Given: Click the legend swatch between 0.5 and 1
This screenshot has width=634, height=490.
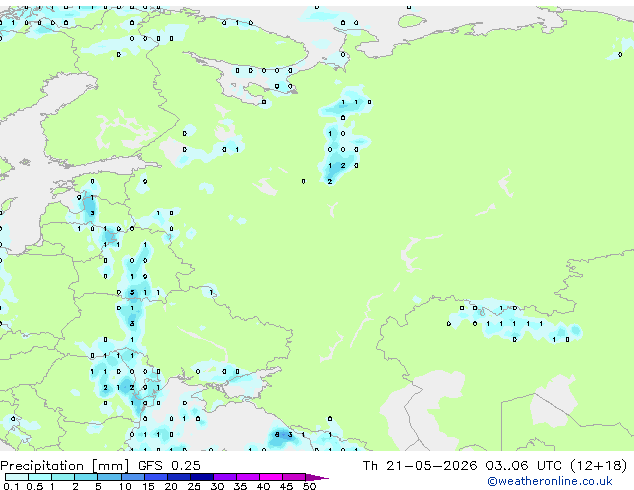Looking at the screenshot, I should click(x=40, y=477).
